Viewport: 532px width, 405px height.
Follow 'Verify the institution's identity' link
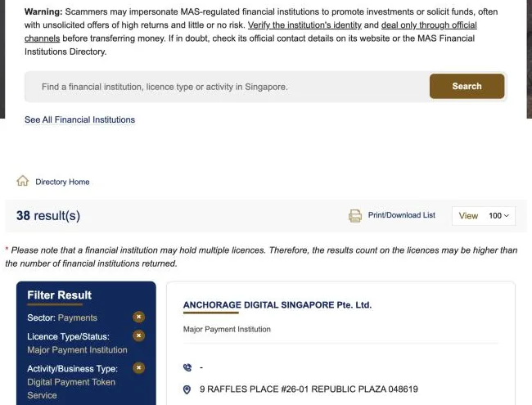pos(304,25)
